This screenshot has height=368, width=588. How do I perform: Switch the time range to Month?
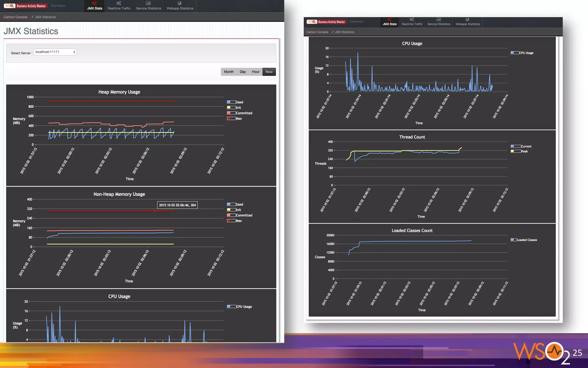[229, 72]
